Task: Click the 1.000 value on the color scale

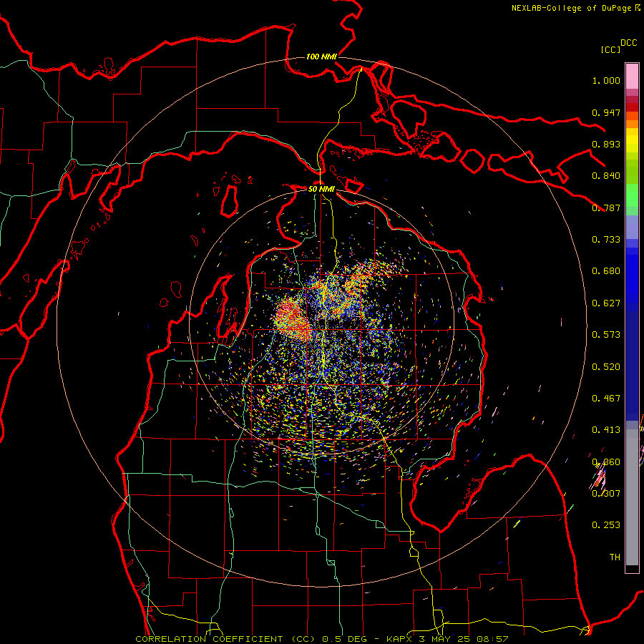Action: [606, 80]
